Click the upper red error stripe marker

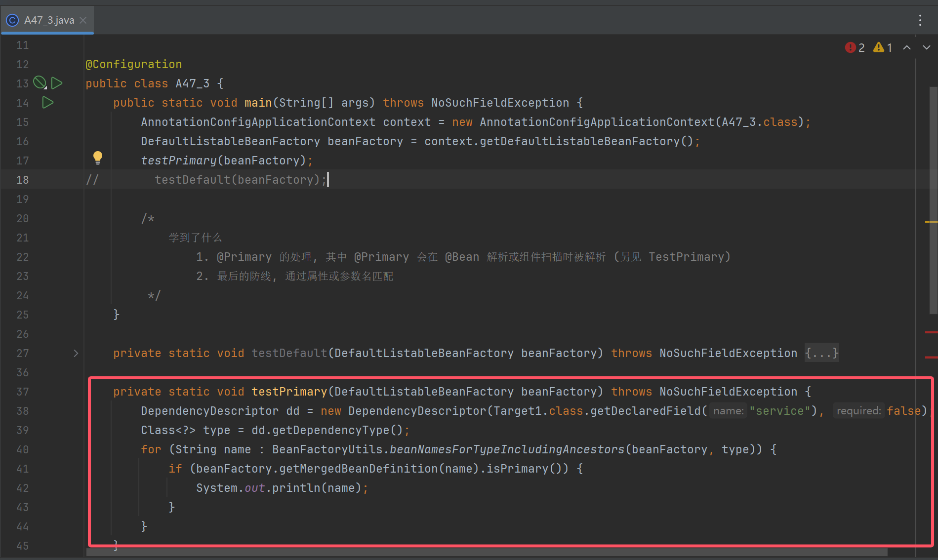click(931, 332)
